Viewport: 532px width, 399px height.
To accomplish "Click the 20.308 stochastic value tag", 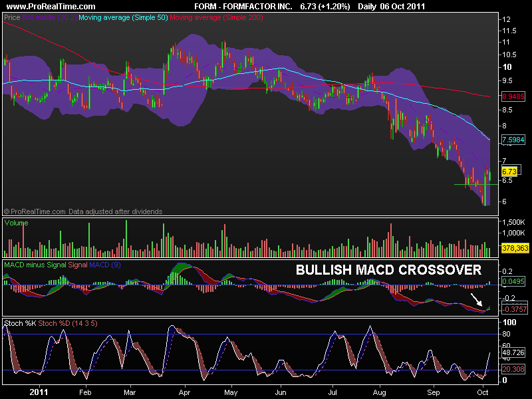I will pos(513,369).
